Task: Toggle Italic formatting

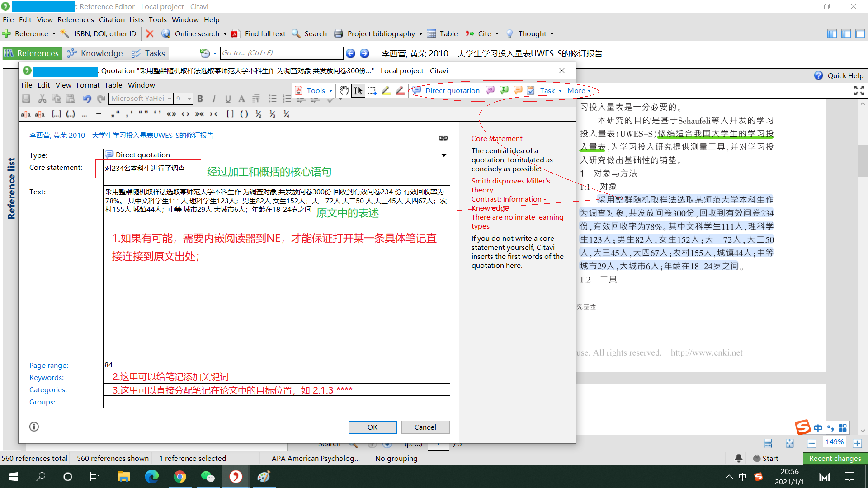Action: point(214,99)
